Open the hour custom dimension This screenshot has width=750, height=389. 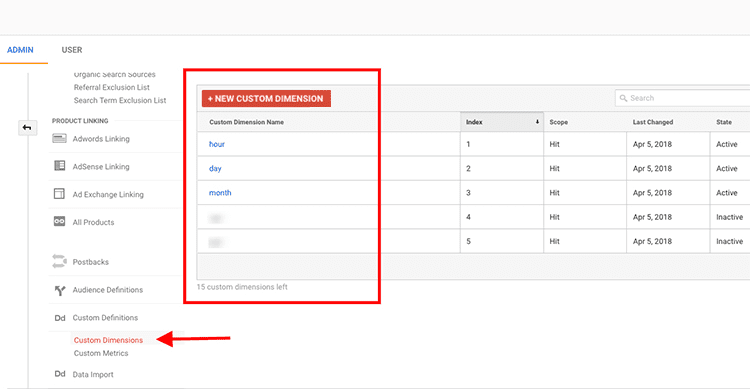point(217,144)
